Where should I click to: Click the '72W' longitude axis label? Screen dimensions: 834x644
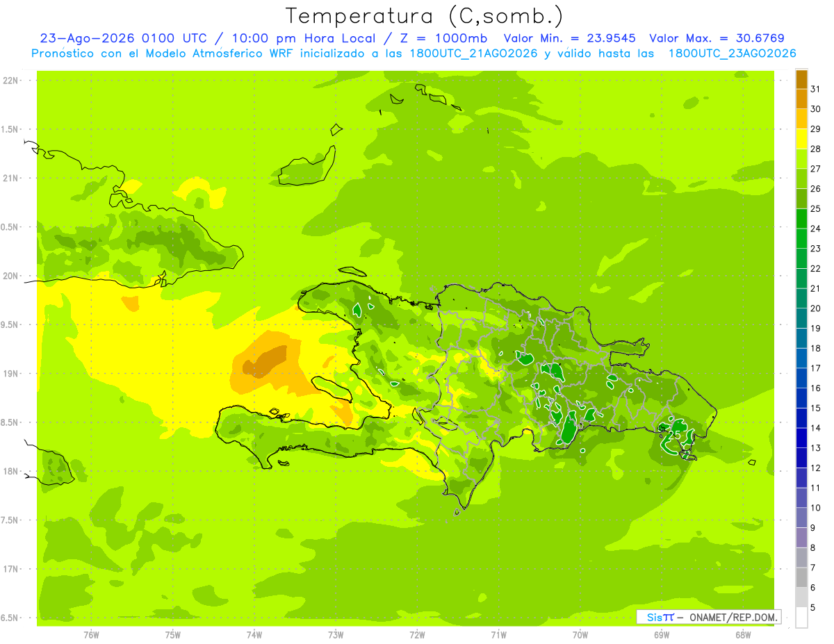click(x=417, y=634)
